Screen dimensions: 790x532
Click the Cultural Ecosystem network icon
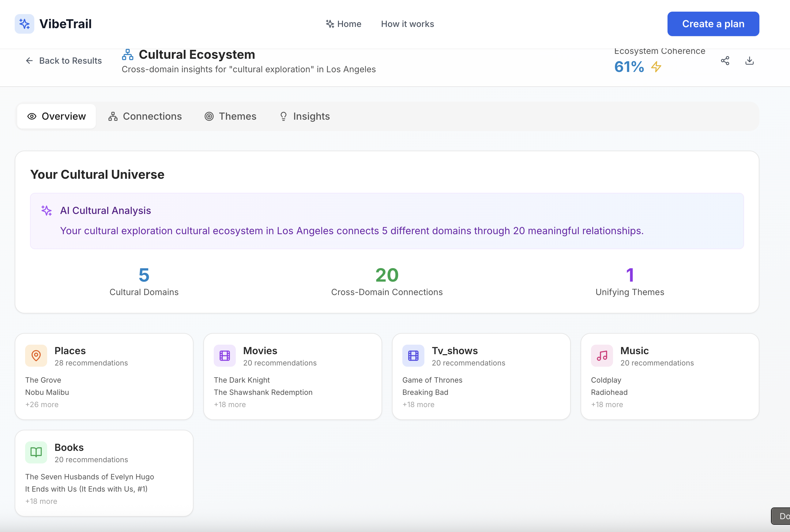pyautogui.click(x=128, y=54)
